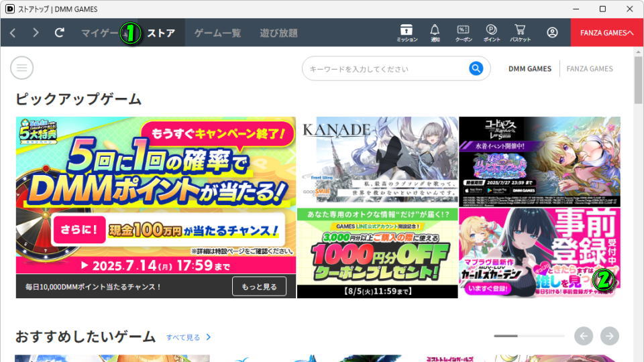Click the carousel progress indicator bar
Image resolution: width=644 pixels, height=362 pixels.
529,336
